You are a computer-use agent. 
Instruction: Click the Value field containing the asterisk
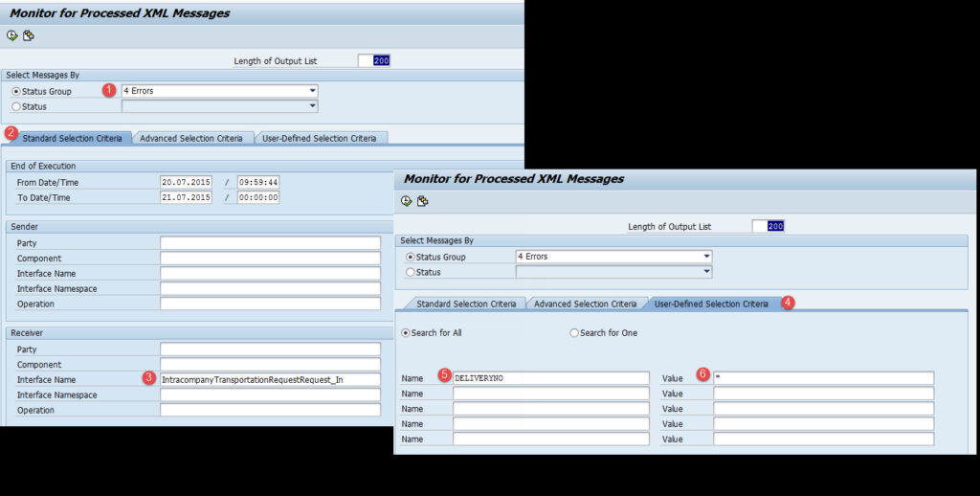(x=823, y=378)
